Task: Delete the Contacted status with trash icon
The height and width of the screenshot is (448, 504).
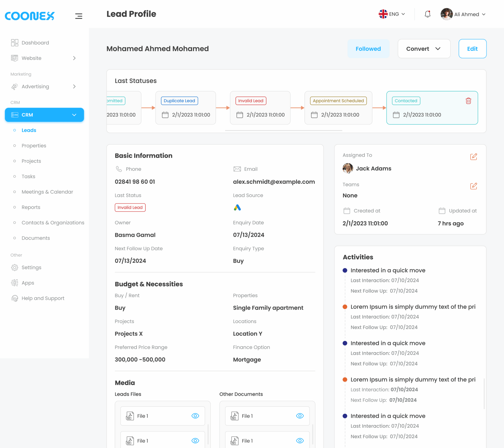Action: (468, 101)
